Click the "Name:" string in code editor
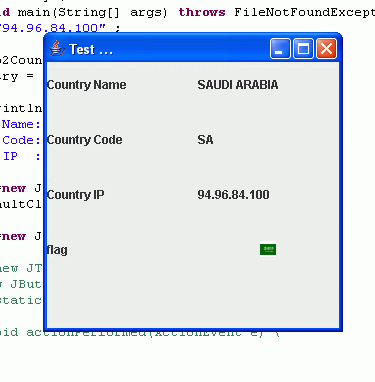 click(21, 124)
